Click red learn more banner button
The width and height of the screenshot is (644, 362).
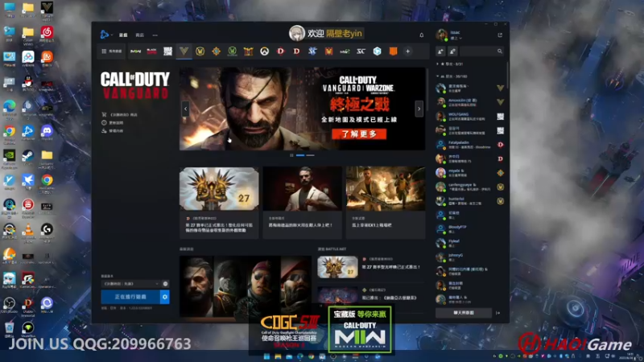(359, 134)
